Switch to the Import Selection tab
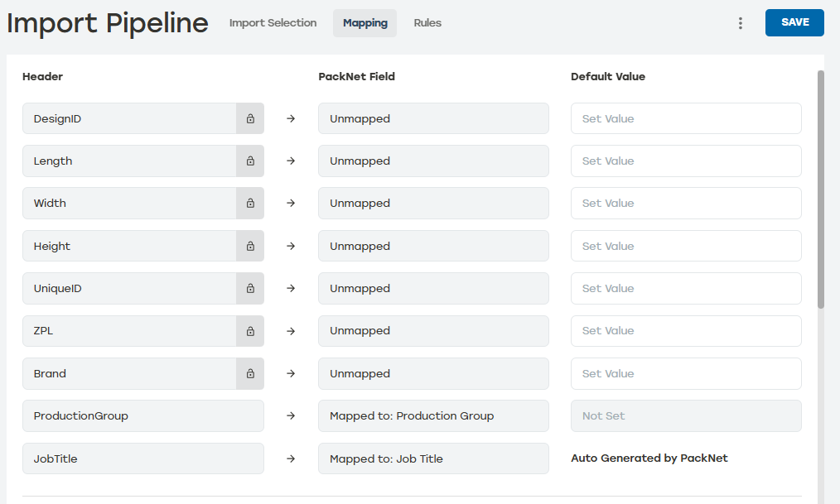The width and height of the screenshot is (840, 504). [273, 23]
